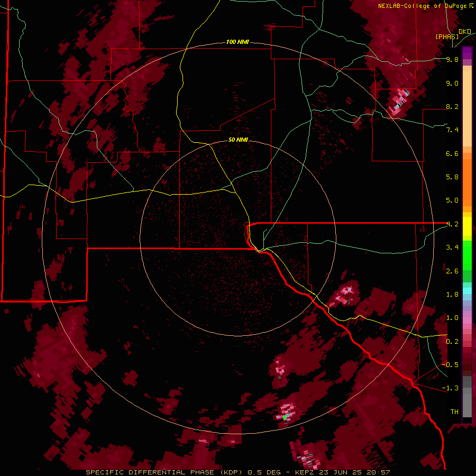Click the TH threshold label on the scale
Screen dimensions: 476x476
click(454, 412)
